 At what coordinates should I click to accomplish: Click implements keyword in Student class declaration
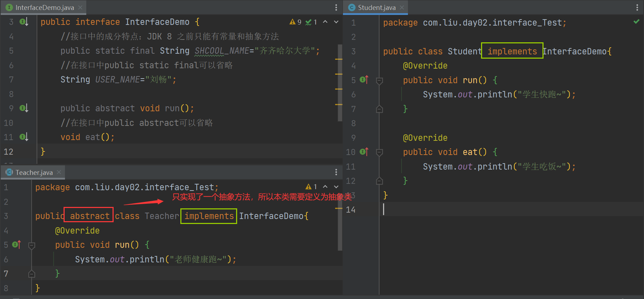point(512,51)
